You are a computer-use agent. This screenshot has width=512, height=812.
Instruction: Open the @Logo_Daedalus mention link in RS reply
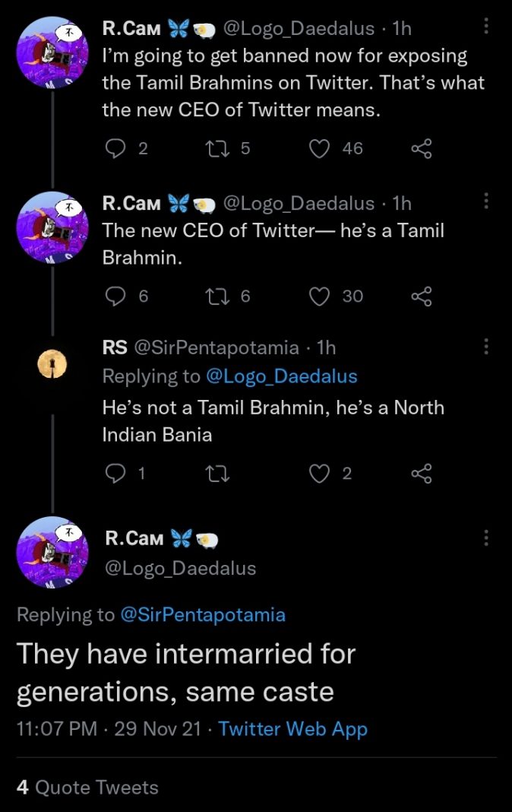coord(281,376)
